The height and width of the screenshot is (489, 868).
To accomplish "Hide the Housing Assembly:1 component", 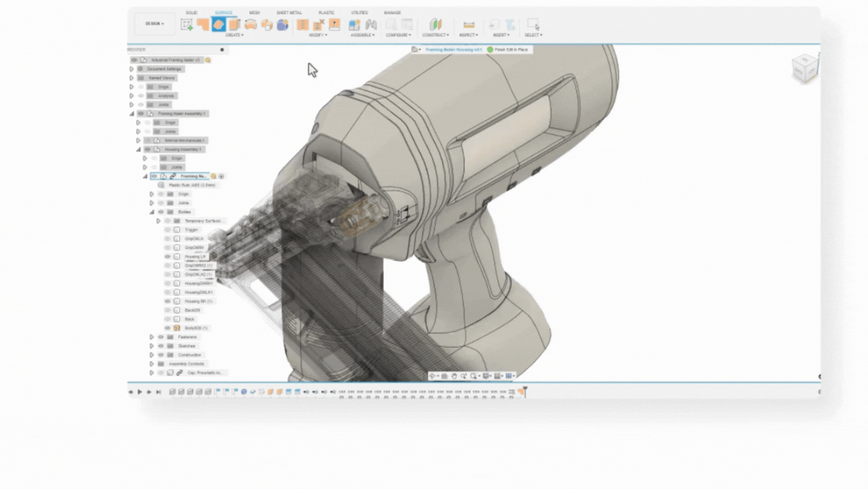I will (x=148, y=149).
